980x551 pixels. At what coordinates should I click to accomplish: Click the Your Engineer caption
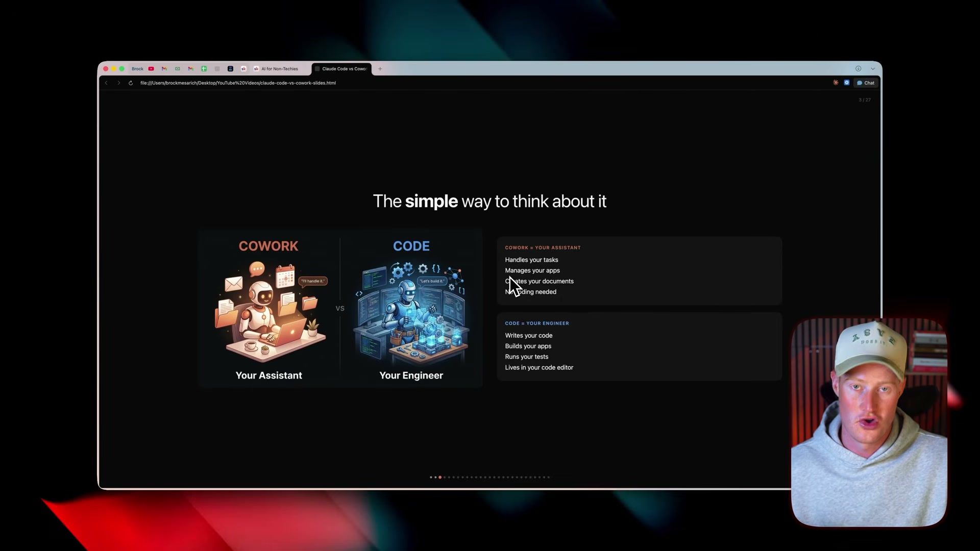tap(411, 375)
